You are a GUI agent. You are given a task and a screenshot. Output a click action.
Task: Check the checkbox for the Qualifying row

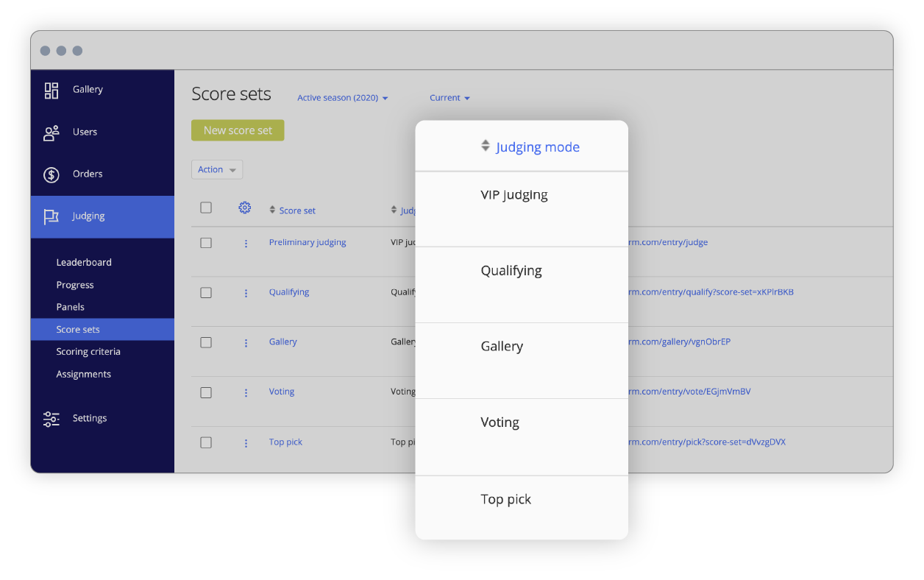[206, 292]
